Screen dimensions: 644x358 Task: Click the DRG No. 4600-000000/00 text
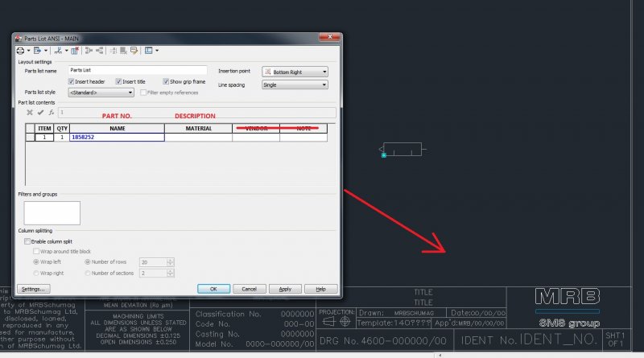click(x=383, y=341)
